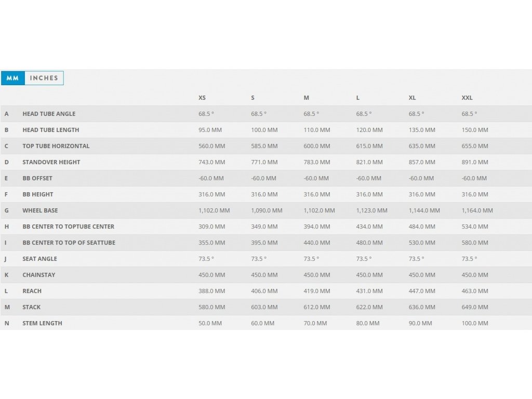
Task: Click the 1,164.0 MM wheel base value
Action: [477, 210]
